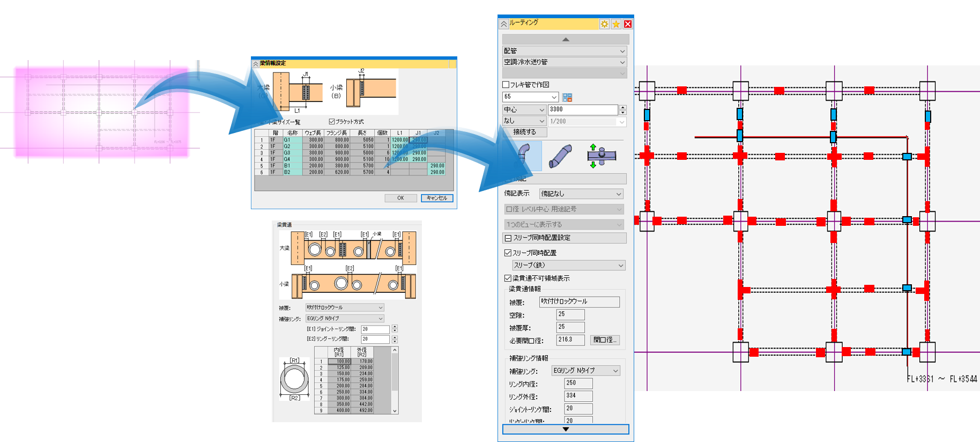The image size is (980, 442).
Task: Click the ジョイントーリング間 field in routing panel
Action: tap(578, 409)
